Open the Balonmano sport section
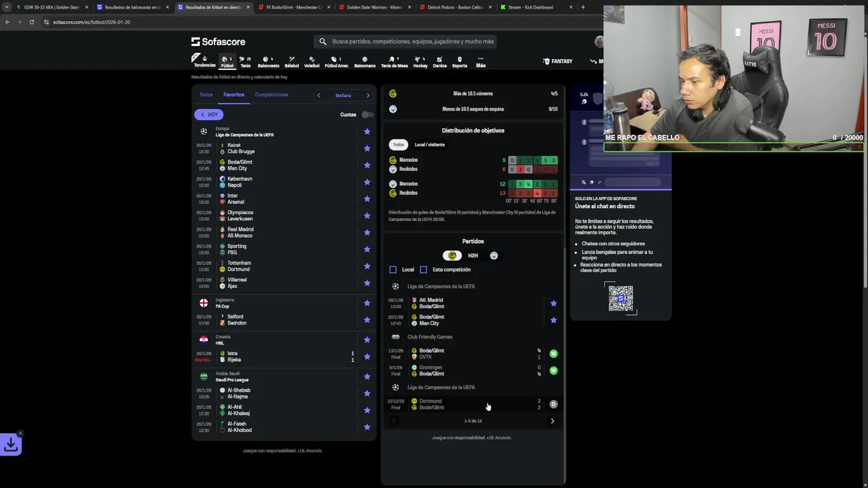The width and height of the screenshot is (868, 488). 365,61
